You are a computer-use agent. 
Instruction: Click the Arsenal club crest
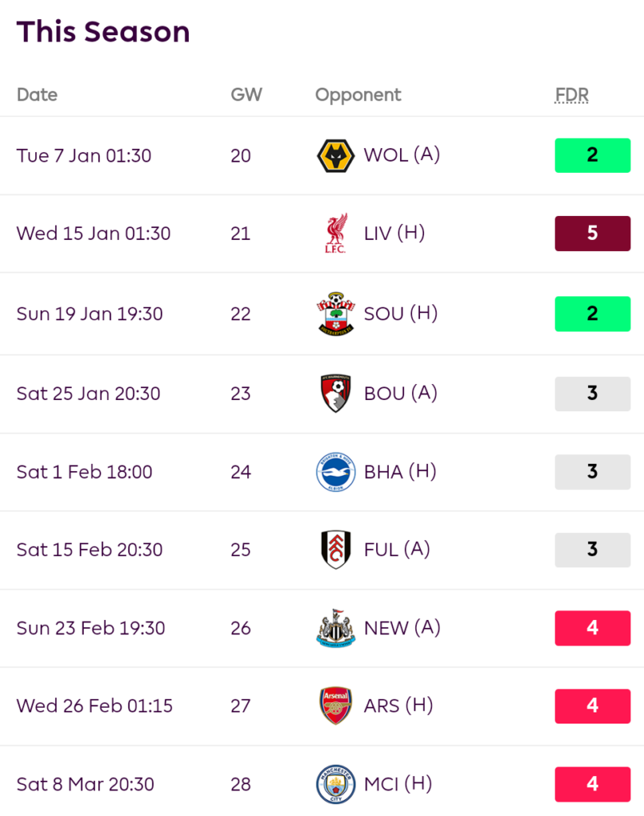(336, 706)
